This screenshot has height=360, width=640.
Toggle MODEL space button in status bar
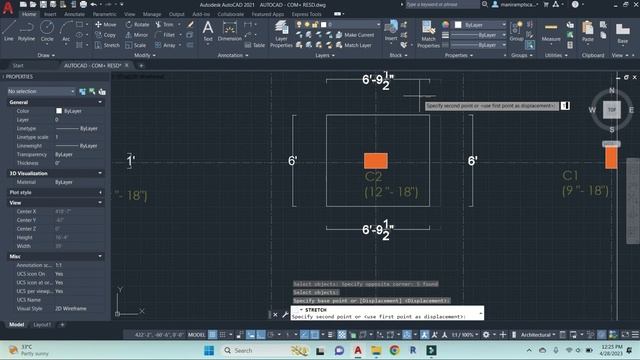click(x=196, y=335)
